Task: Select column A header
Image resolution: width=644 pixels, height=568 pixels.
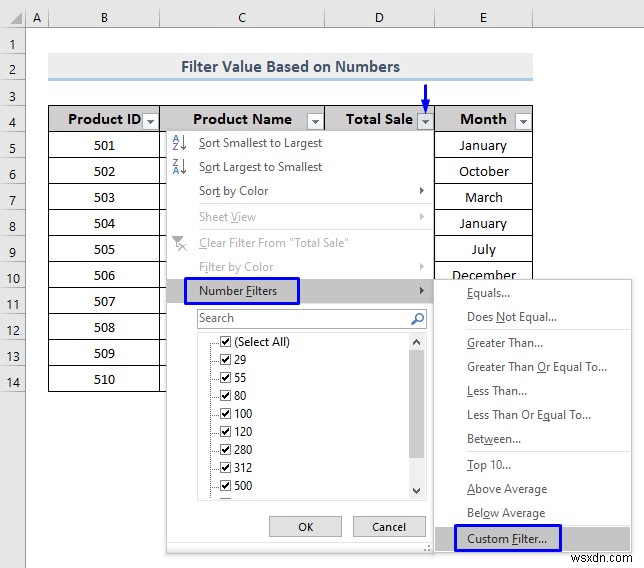Action: [x=37, y=18]
